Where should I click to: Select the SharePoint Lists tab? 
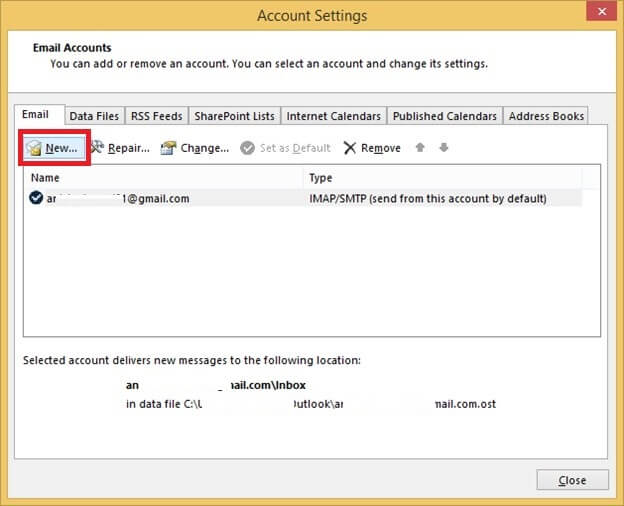coord(234,116)
